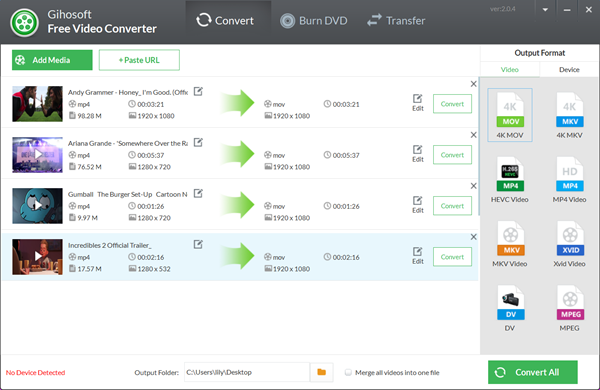The width and height of the screenshot is (600, 390).
Task: Select the Xvid Video format icon
Action: pyautogui.click(x=569, y=238)
